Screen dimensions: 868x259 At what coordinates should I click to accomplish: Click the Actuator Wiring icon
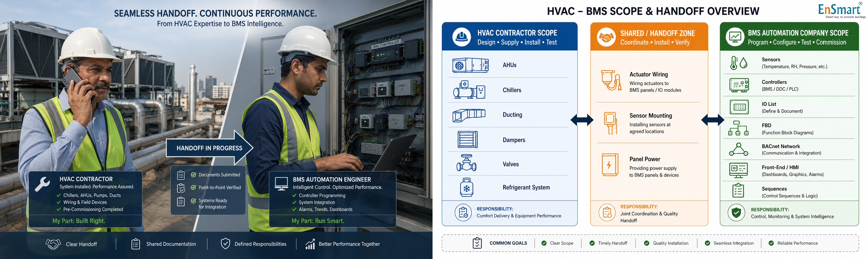tap(611, 80)
